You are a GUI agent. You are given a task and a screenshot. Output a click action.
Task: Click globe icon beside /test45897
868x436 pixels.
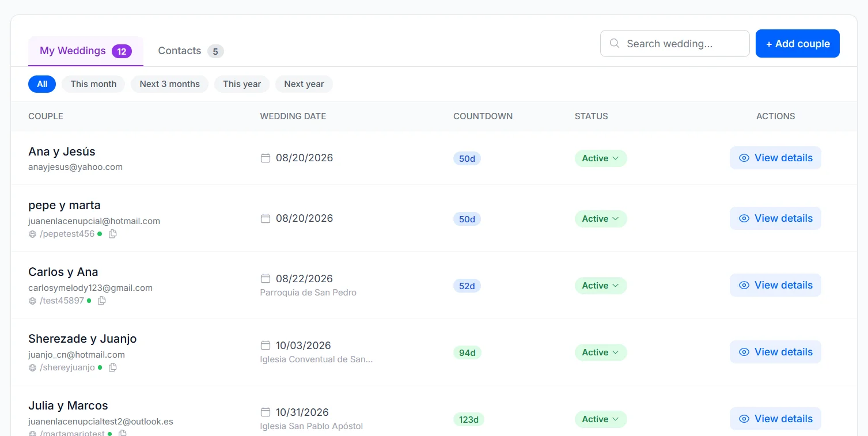click(32, 301)
